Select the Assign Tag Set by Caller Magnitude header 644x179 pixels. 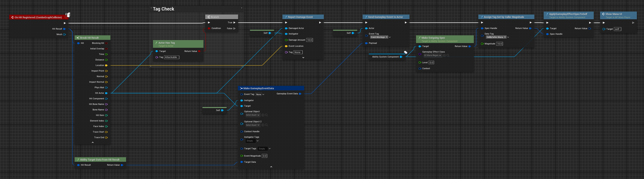506,17
